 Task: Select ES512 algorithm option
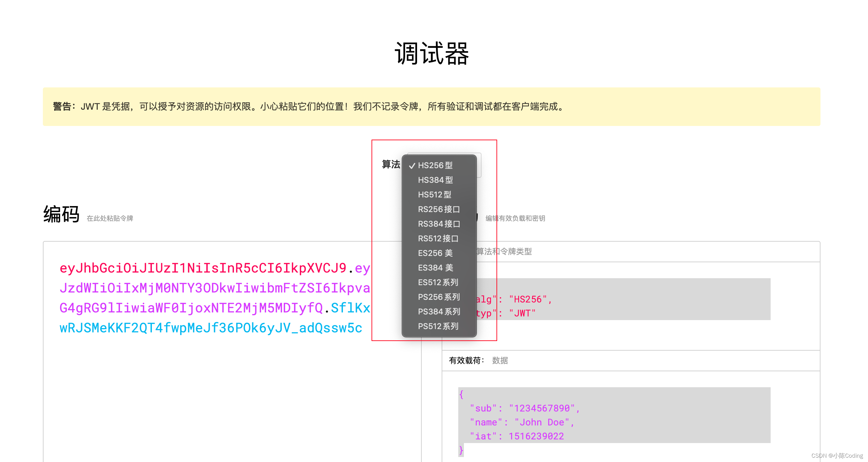[439, 283]
